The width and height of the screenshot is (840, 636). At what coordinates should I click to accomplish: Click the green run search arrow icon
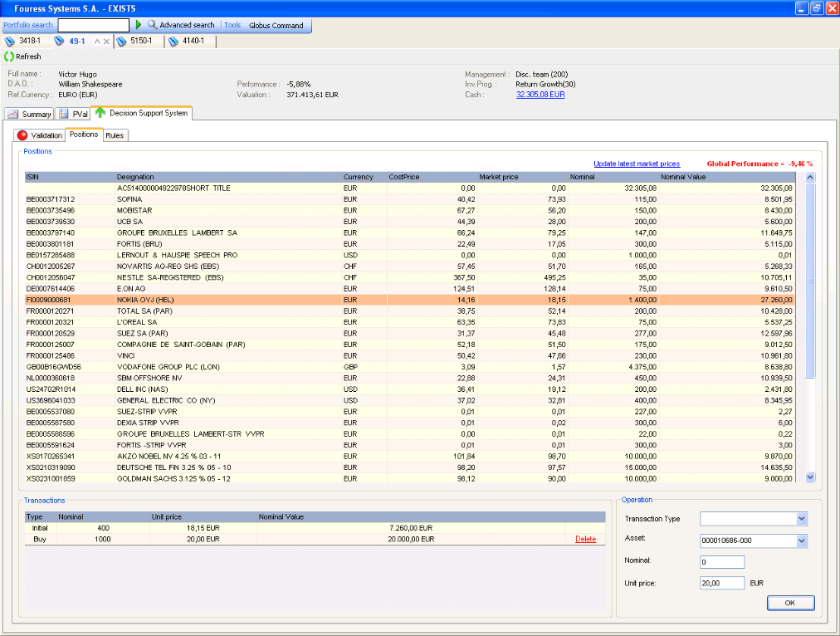139,25
